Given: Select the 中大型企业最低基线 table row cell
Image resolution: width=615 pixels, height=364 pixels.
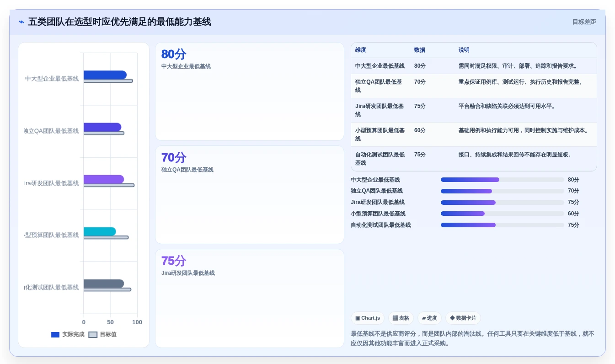Looking at the screenshot, I should click(380, 66).
